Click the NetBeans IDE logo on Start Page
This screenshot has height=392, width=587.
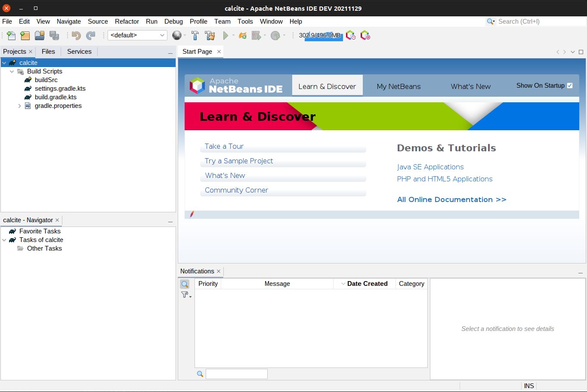coord(236,86)
